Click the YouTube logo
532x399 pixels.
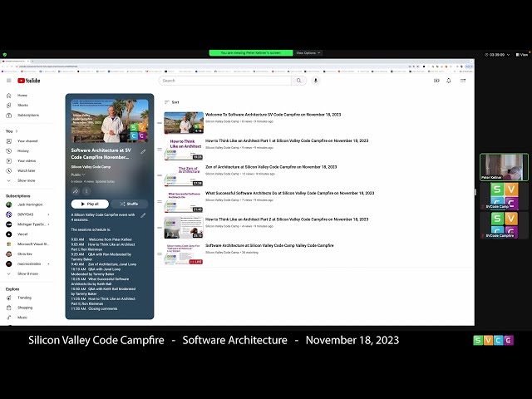point(29,81)
